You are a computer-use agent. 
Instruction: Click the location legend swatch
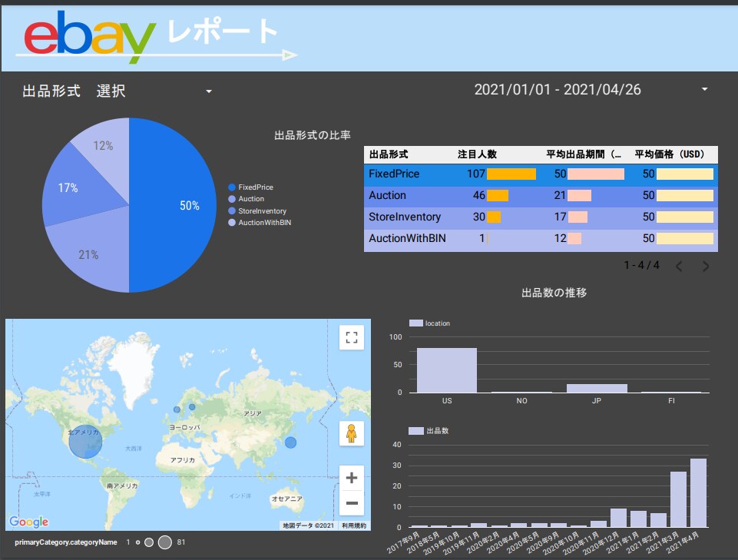click(416, 323)
